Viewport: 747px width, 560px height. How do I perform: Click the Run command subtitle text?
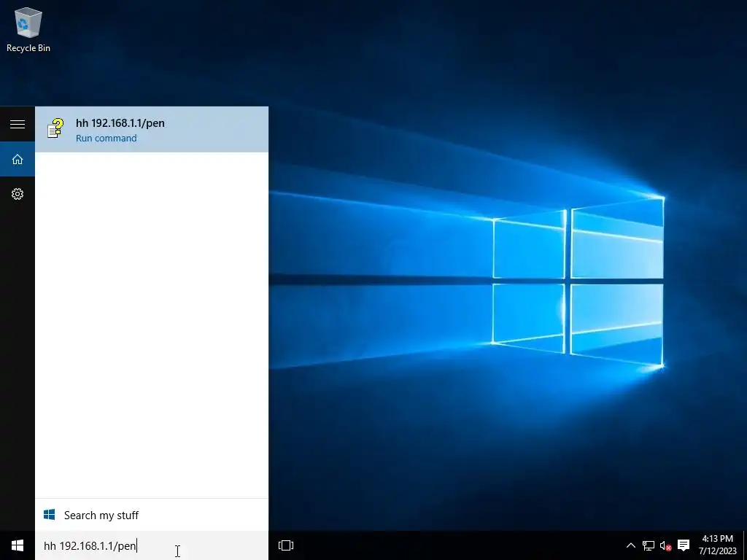[x=107, y=138]
